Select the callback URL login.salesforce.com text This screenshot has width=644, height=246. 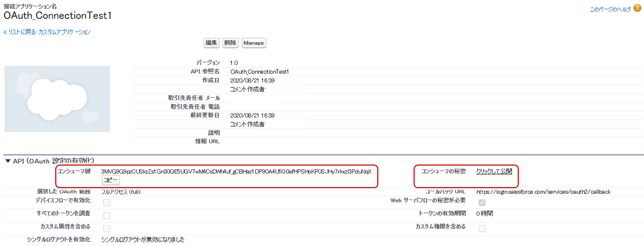tap(544, 192)
